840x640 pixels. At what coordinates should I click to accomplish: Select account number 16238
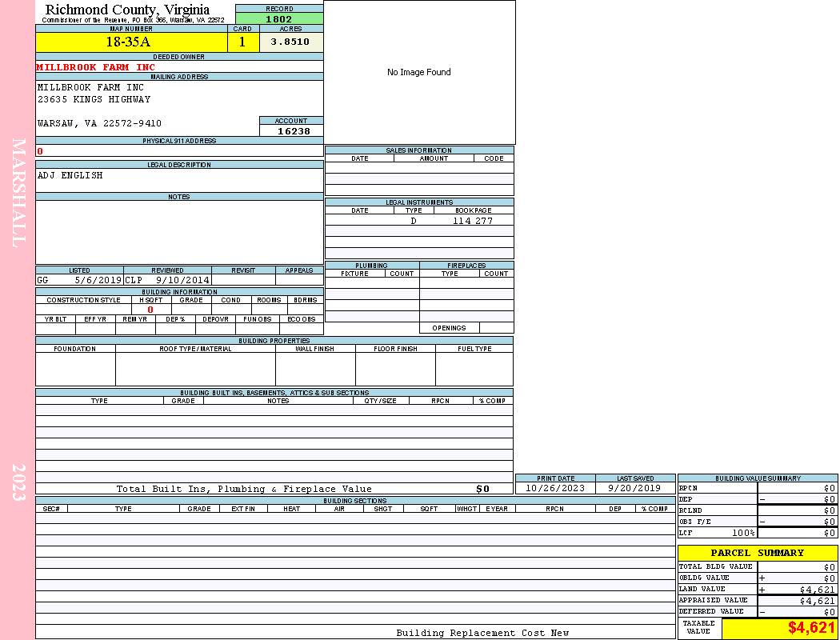tap(294, 130)
